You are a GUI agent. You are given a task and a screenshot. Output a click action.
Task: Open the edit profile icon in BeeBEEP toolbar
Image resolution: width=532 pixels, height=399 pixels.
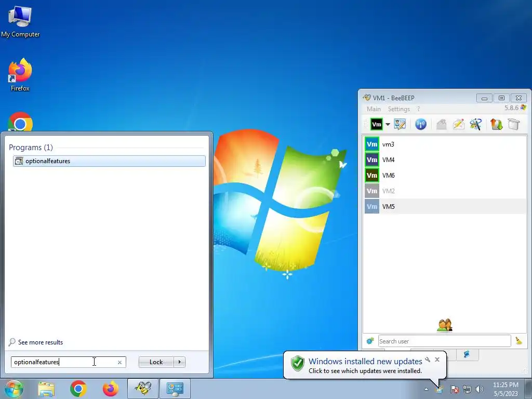pos(400,124)
